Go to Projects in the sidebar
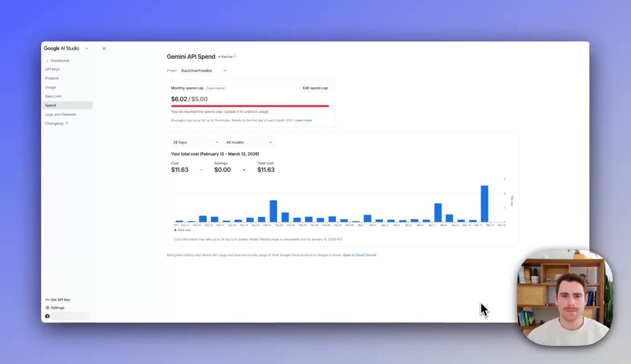 click(52, 78)
